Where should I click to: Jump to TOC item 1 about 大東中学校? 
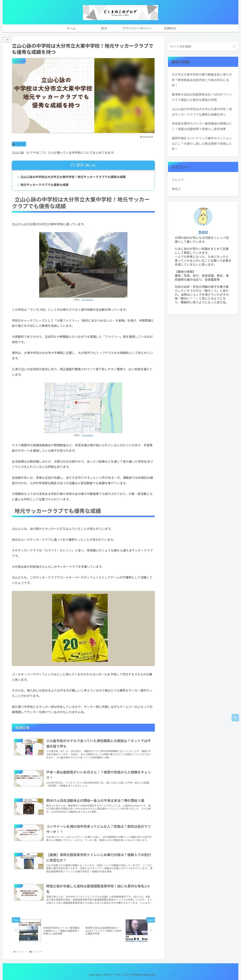click(73, 177)
